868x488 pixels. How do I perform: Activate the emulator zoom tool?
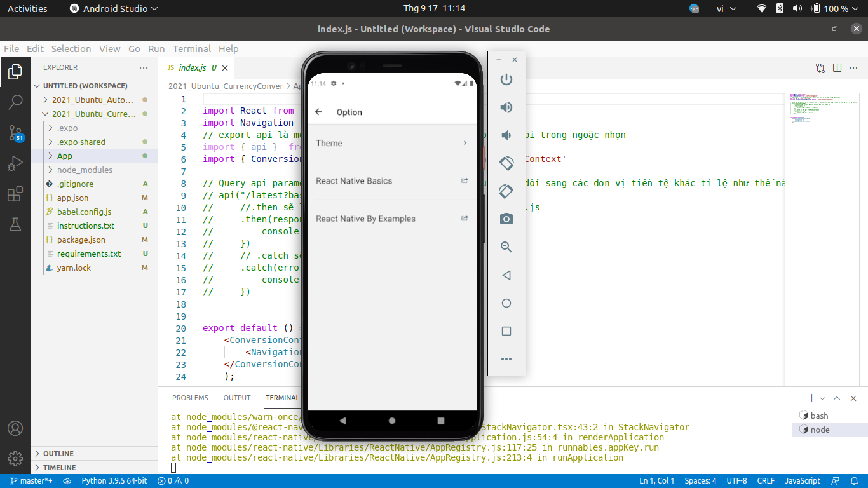[x=506, y=247]
